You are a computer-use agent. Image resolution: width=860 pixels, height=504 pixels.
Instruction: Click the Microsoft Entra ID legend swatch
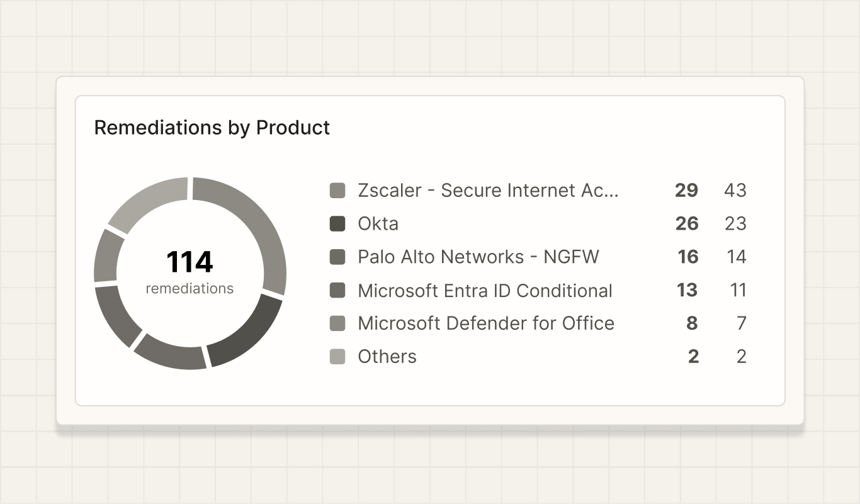pyautogui.click(x=337, y=290)
